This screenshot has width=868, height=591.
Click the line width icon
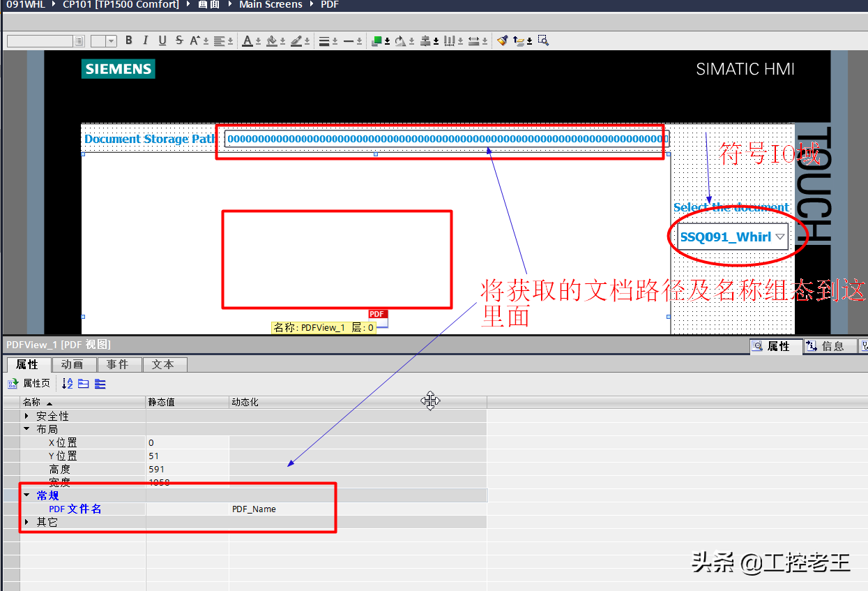coord(324,40)
